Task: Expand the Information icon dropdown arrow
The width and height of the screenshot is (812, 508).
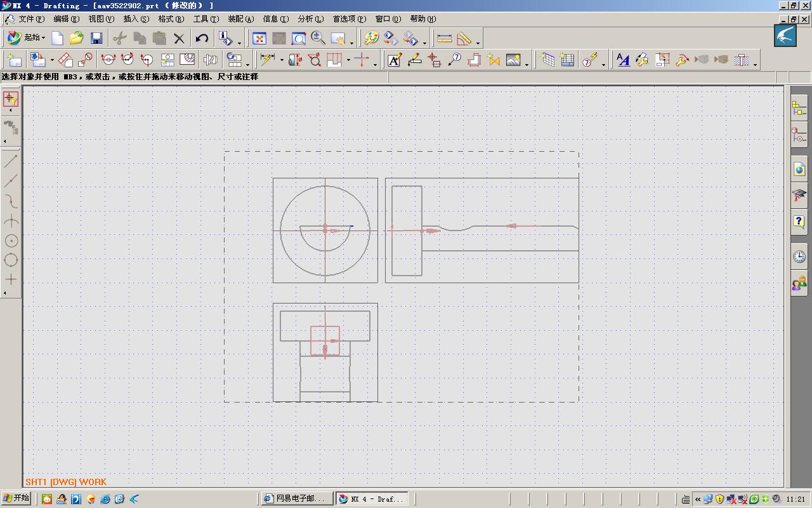Action: tap(239, 43)
